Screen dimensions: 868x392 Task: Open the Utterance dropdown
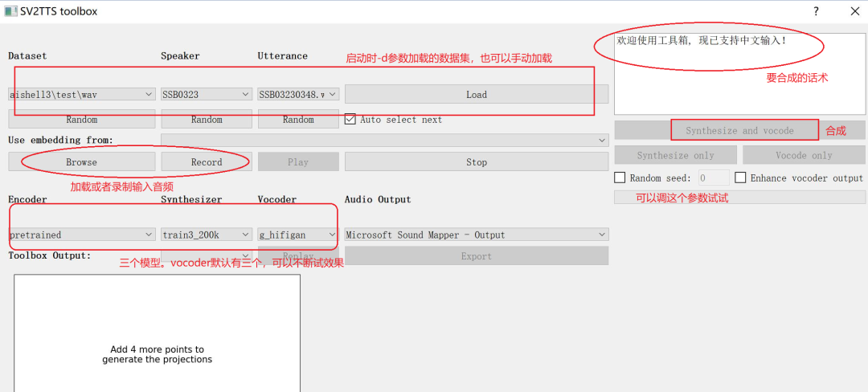tap(298, 94)
